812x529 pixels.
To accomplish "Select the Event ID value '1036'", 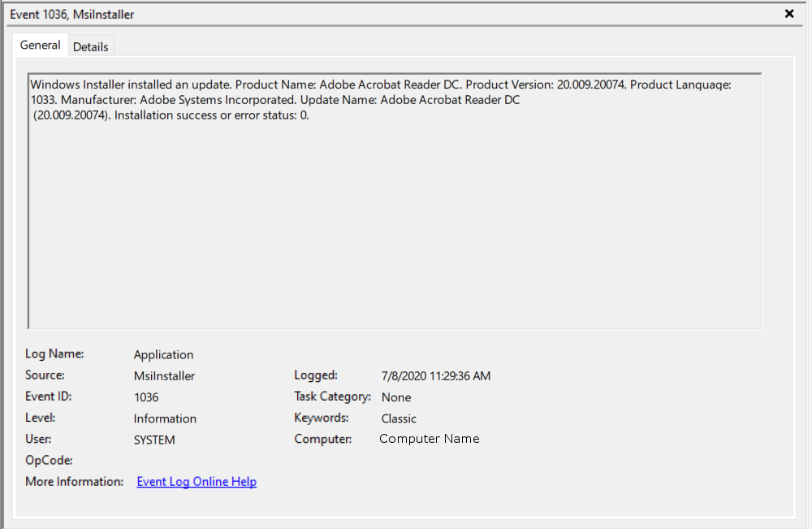I will 146,397.
